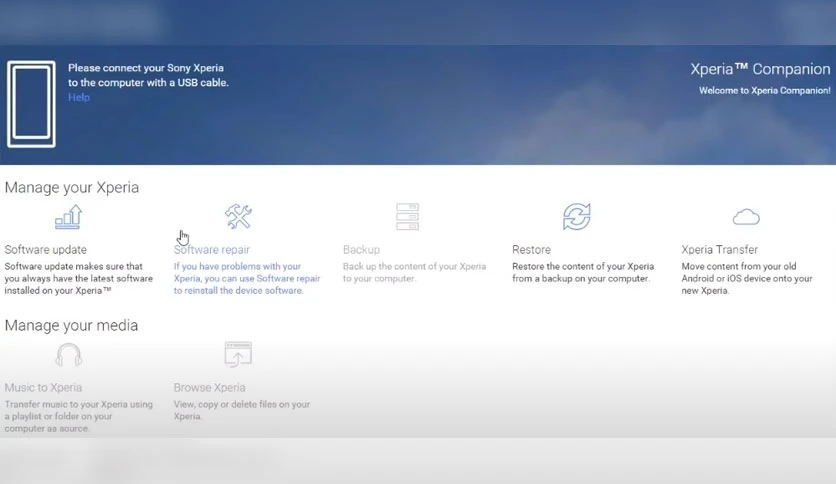
Task: Open the Restore title
Action: (532, 249)
